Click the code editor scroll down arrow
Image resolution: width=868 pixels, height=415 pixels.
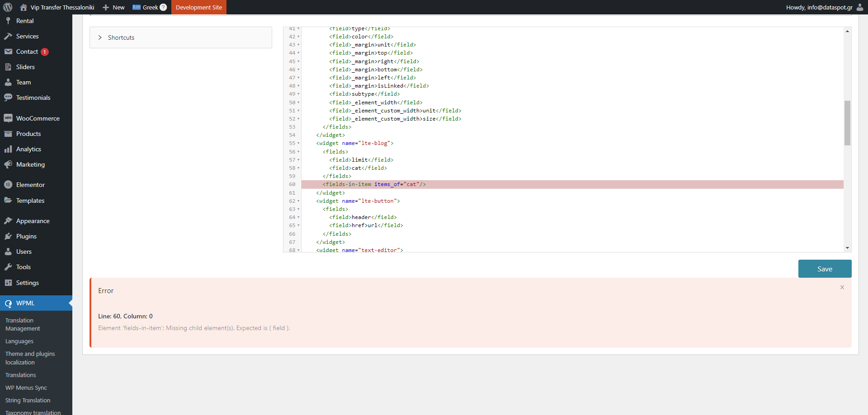847,248
